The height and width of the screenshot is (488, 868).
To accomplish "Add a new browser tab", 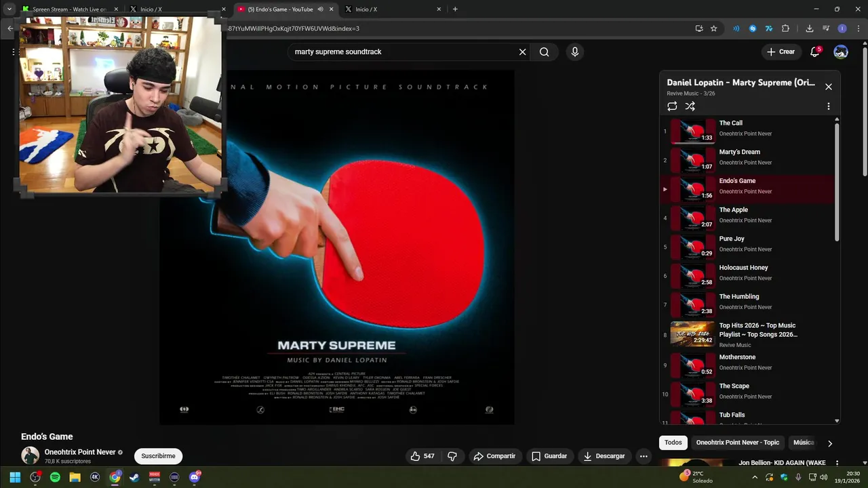I will tap(455, 9).
